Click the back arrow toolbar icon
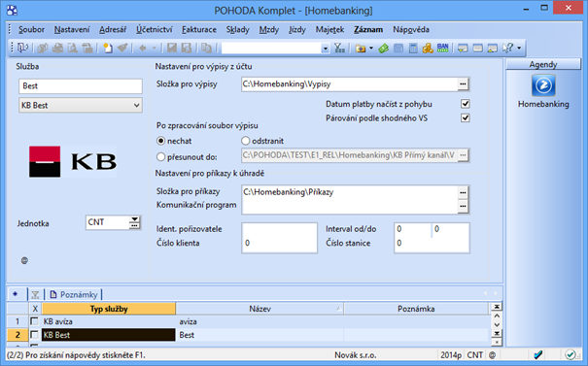Screen dimensions: 588x366 [x=143, y=48]
